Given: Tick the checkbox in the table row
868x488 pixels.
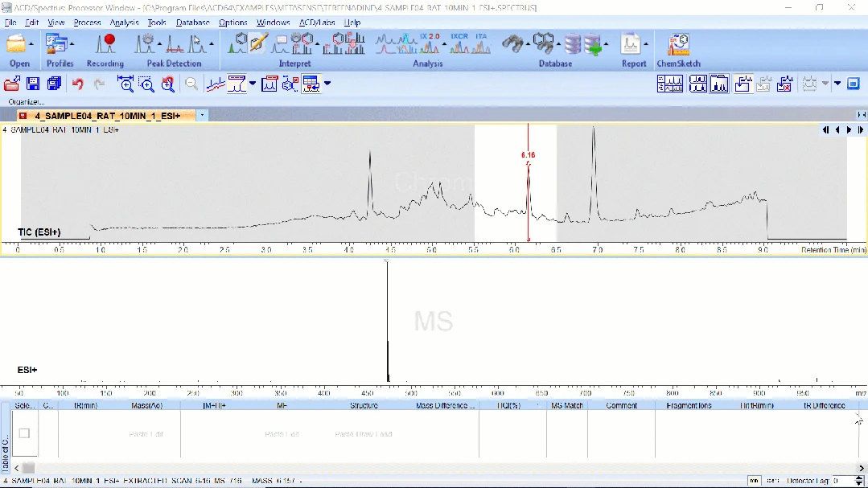Looking at the screenshot, I should click(x=24, y=433).
